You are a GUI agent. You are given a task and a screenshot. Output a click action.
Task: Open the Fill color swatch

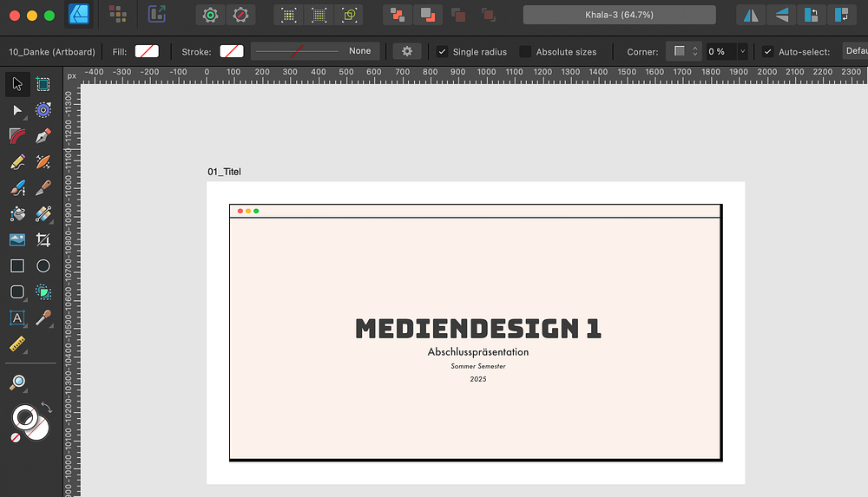coord(147,51)
